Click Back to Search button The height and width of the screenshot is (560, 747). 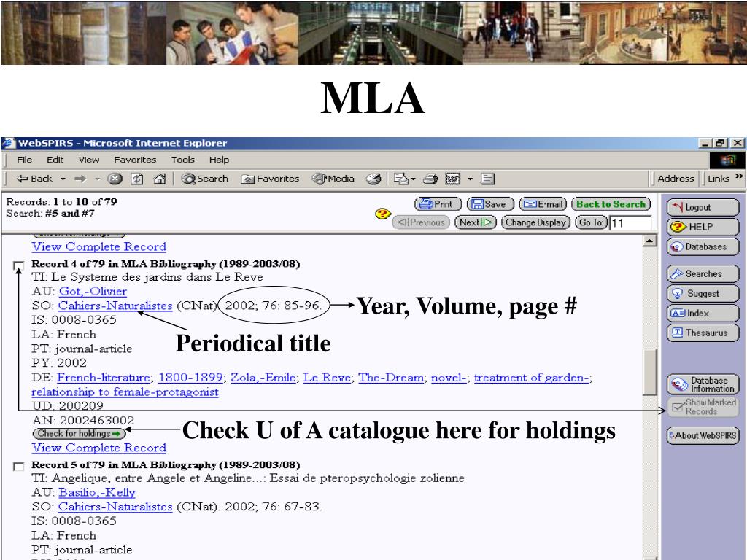[611, 204]
